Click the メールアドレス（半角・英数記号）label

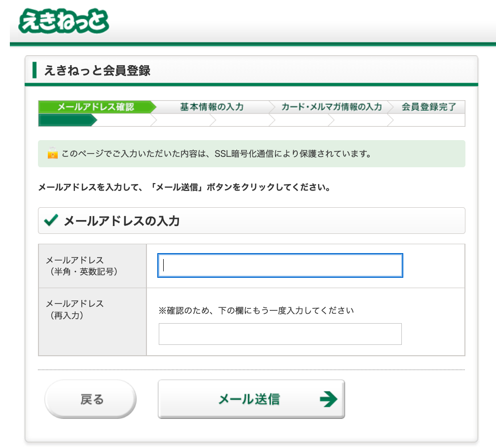(81, 265)
